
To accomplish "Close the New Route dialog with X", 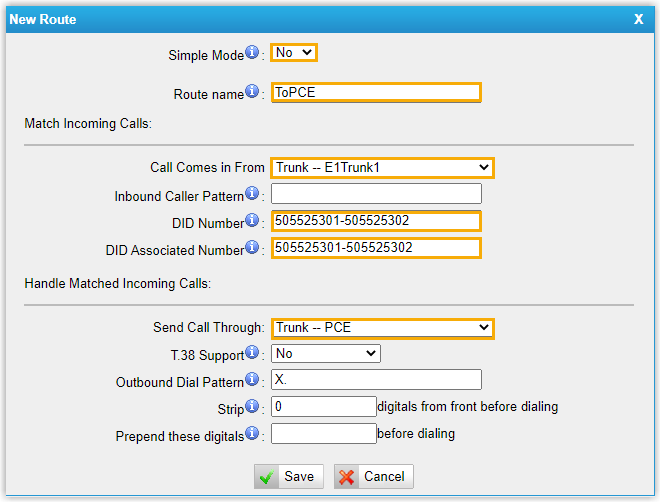I will pyautogui.click(x=639, y=18).
